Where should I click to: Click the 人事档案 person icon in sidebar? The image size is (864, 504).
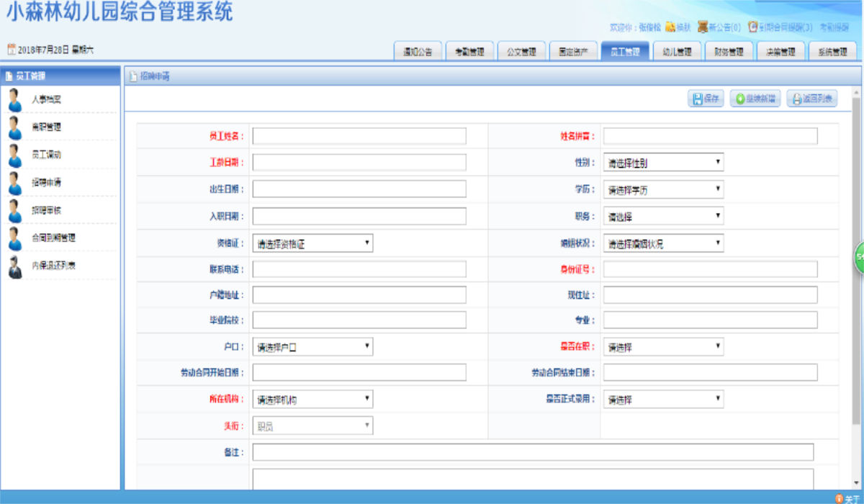pyautogui.click(x=14, y=99)
